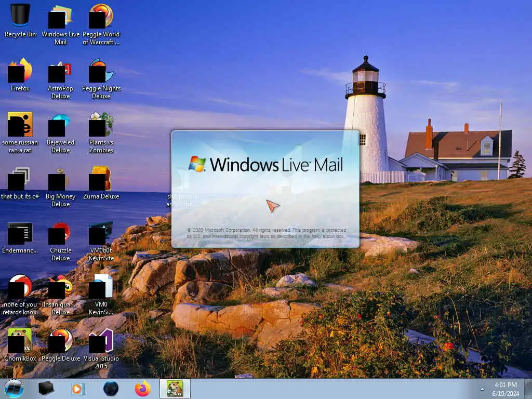Switch to ChomikBox taskbar button

click(x=175, y=389)
